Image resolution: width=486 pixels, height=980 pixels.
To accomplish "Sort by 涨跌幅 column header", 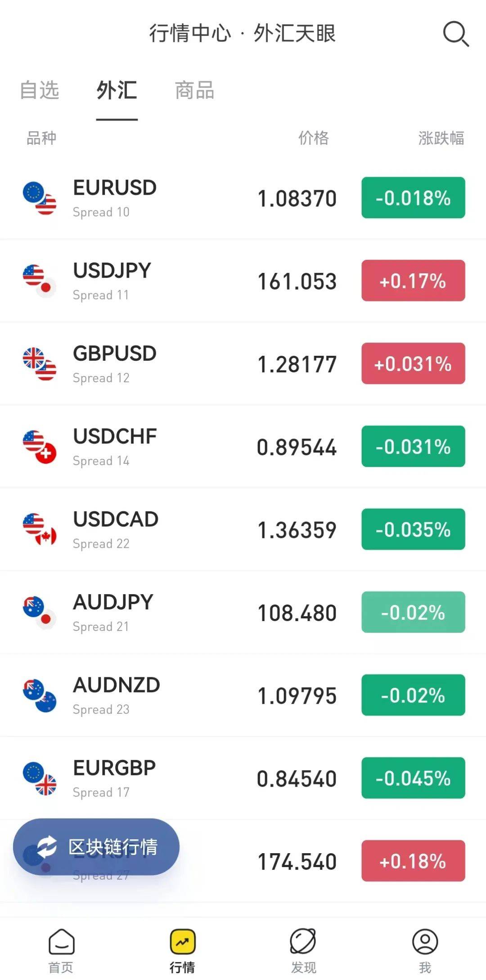I will click(x=441, y=138).
